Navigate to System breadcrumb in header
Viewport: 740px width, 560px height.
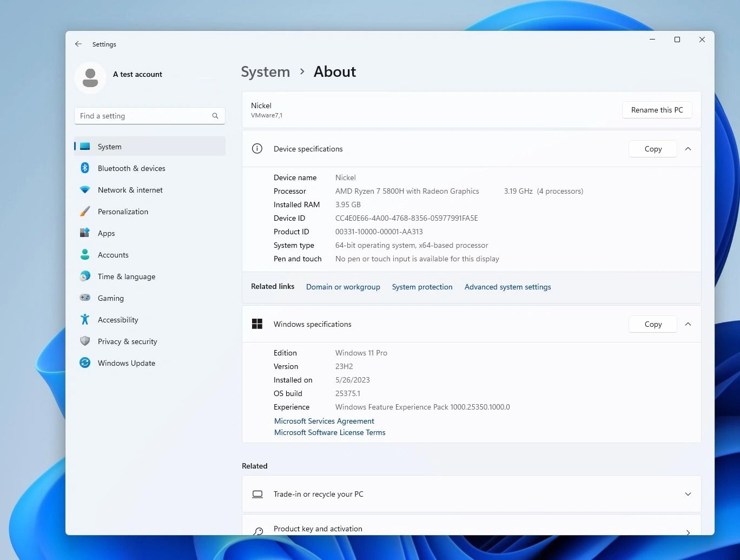tap(265, 72)
